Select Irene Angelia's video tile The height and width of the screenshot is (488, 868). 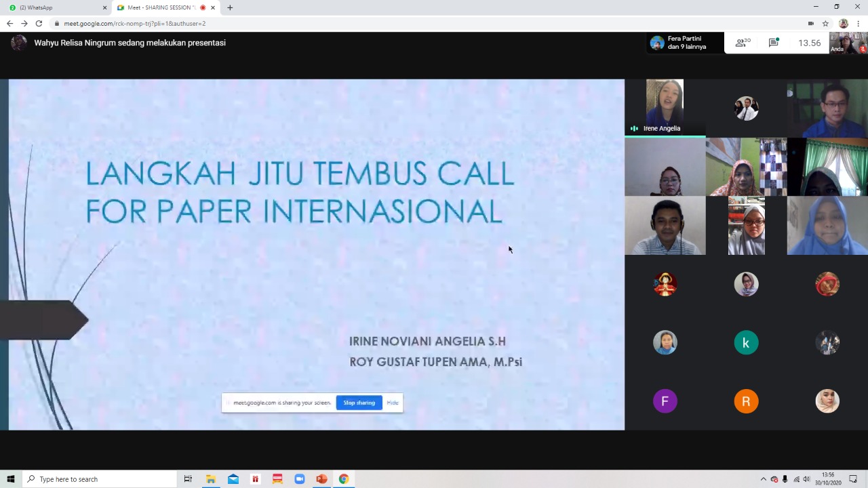pyautogui.click(x=665, y=108)
